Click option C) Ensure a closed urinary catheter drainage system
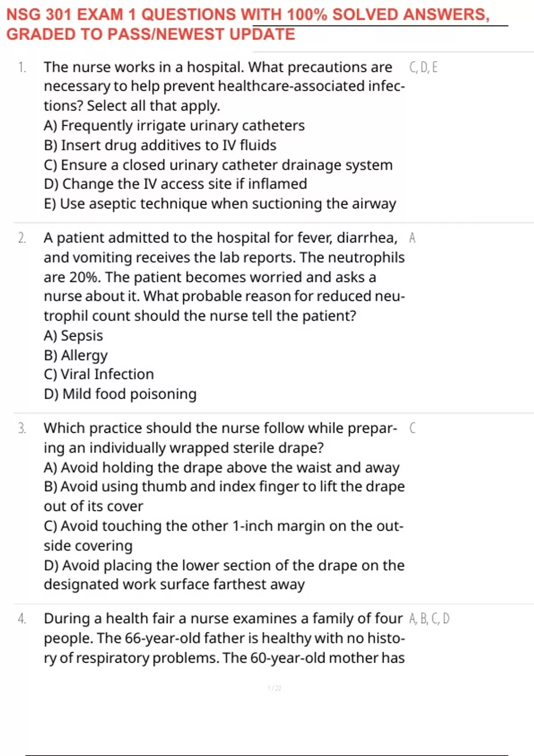The height and width of the screenshot is (756, 534). click(218, 165)
